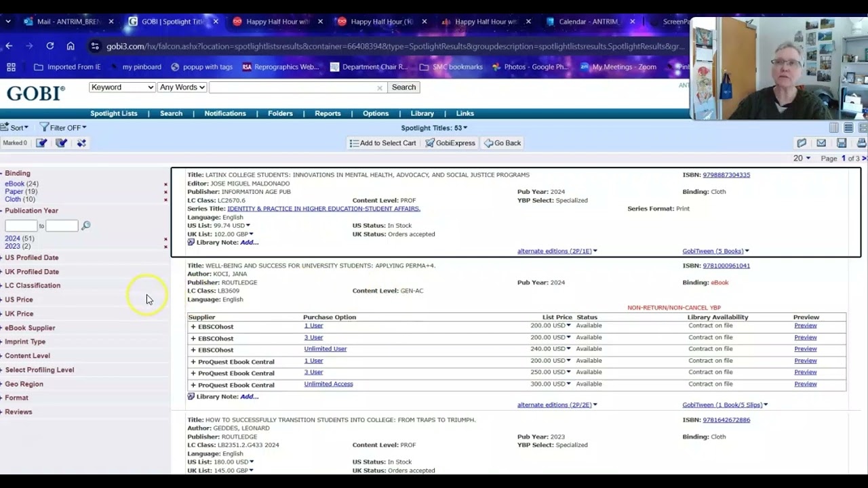Go to the browser home page icon
868x488 pixels.
(x=71, y=46)
